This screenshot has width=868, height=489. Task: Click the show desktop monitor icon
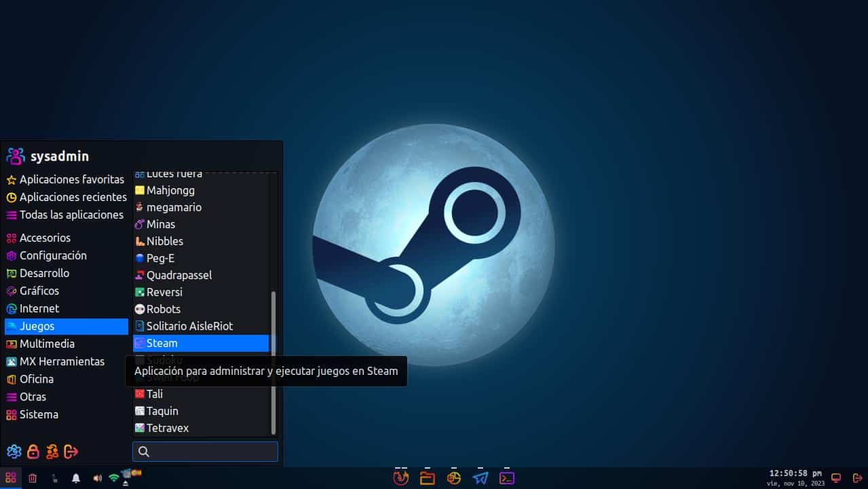[x=836, y=478]
